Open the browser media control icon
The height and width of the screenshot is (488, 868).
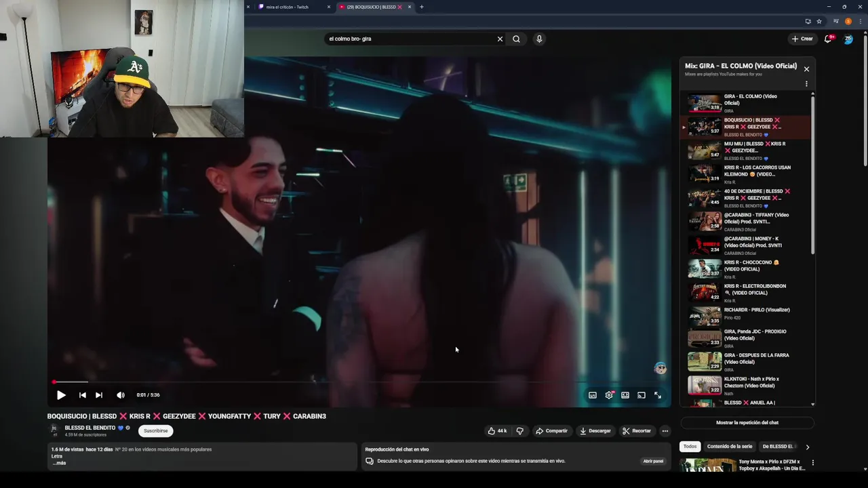836,21
